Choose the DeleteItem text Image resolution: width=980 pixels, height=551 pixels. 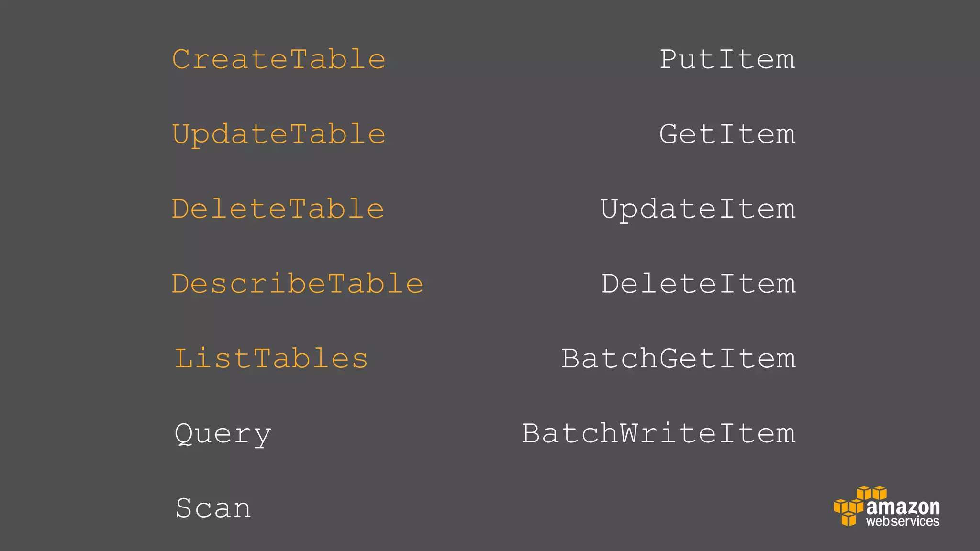(x=699, y=284)
